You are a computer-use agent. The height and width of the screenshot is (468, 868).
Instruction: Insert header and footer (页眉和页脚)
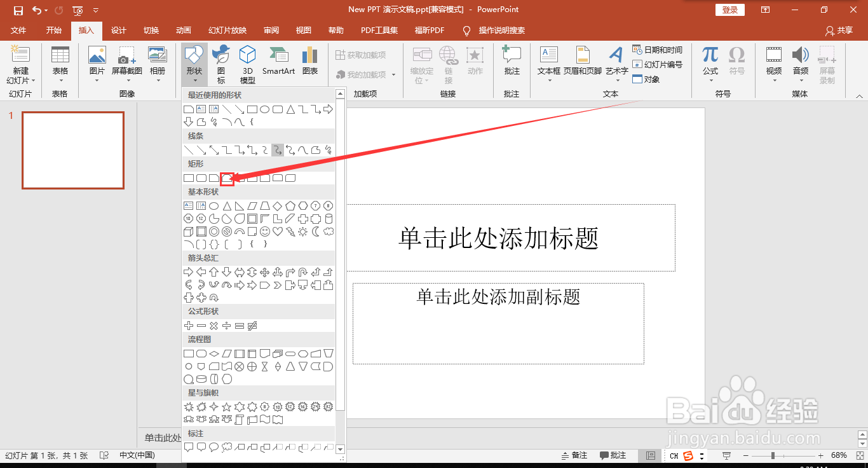pyautogui.click(x=583, y=61)
